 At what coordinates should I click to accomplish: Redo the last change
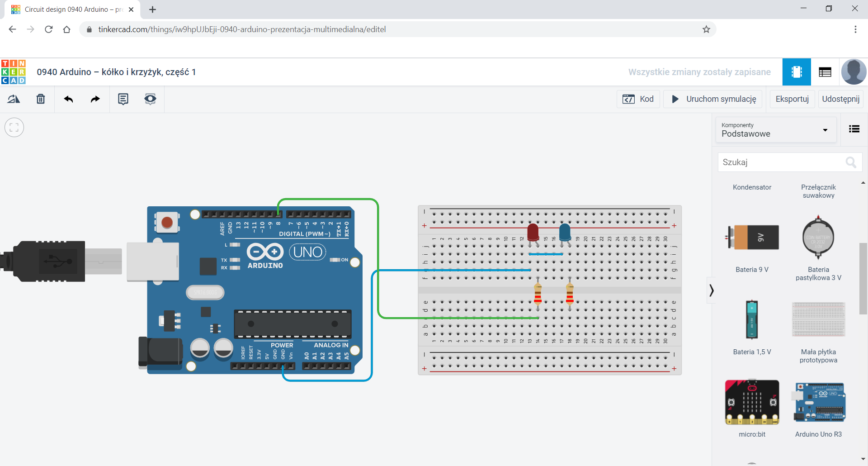[95, 99]
